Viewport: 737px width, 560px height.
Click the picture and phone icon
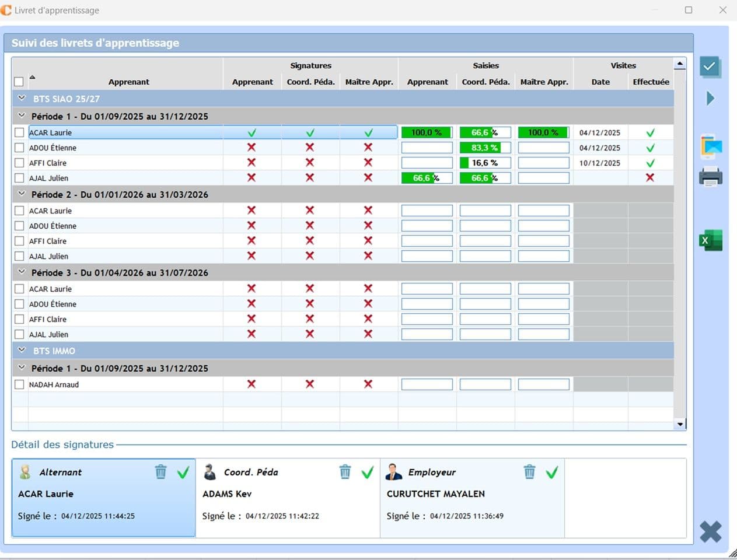(x=711, y=146)
